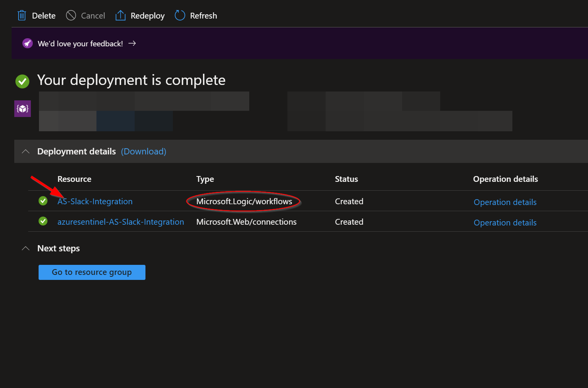Click the Created status for AS-Slack-Integration
588x388 pixels.
pos(349,202)
